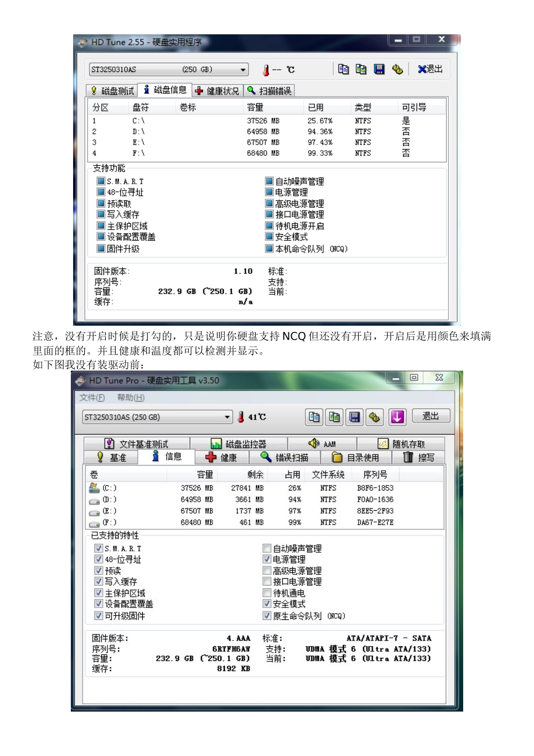
Task: Click S.M.A.R.T filled box in HD Tune 2.55
Action: [x=101, y=181]
